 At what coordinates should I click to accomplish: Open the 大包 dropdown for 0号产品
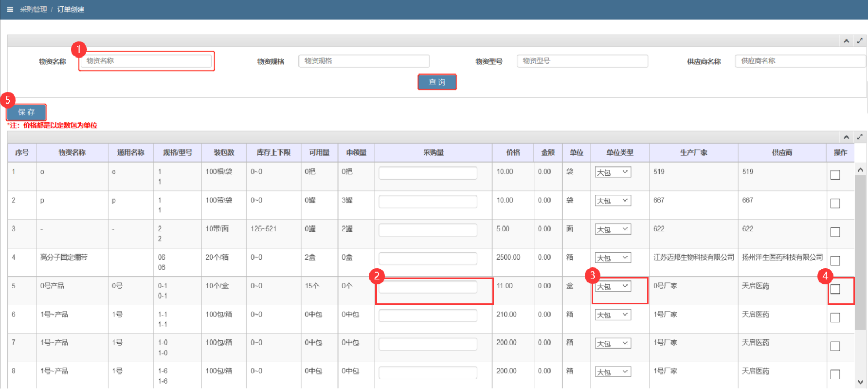(613, 287)
